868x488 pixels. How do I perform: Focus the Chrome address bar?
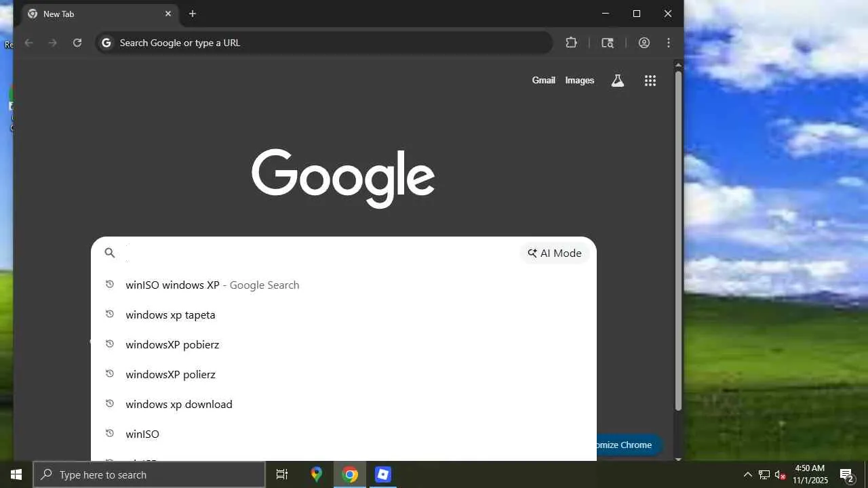coord(325,43)
